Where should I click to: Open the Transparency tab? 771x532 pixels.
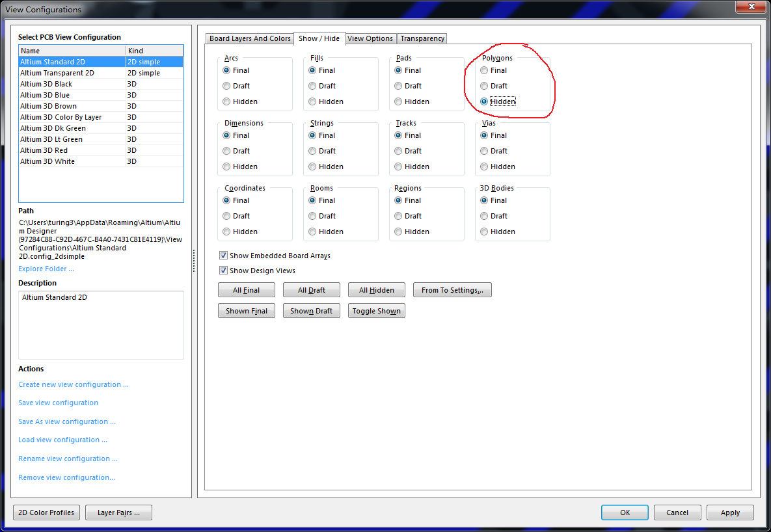[422, 38]
